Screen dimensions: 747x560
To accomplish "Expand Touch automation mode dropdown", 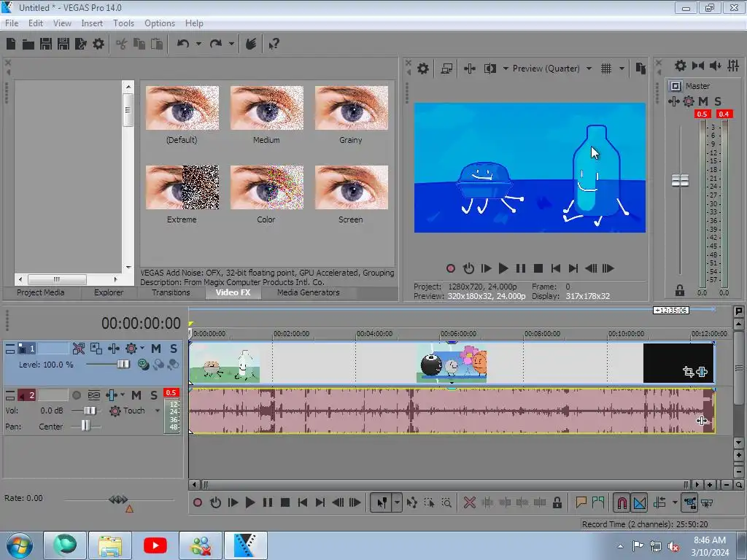I will coord(158,411).
